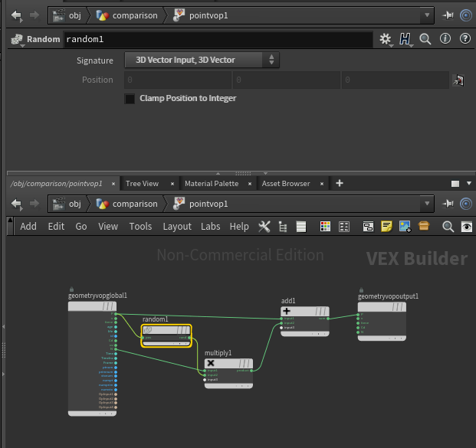The width and height of the screenshot is (476, 448).
Task: Open the parameter gear settings menu
Action: tap(386, 39)
